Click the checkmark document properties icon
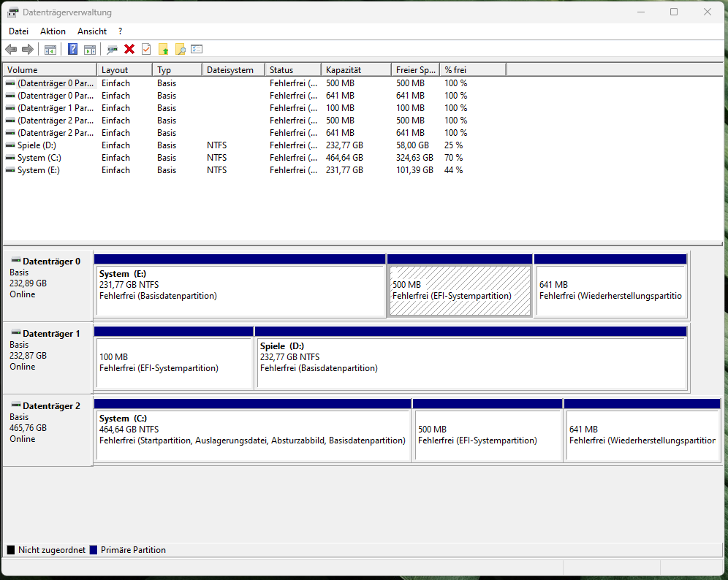 coord(146,49)
